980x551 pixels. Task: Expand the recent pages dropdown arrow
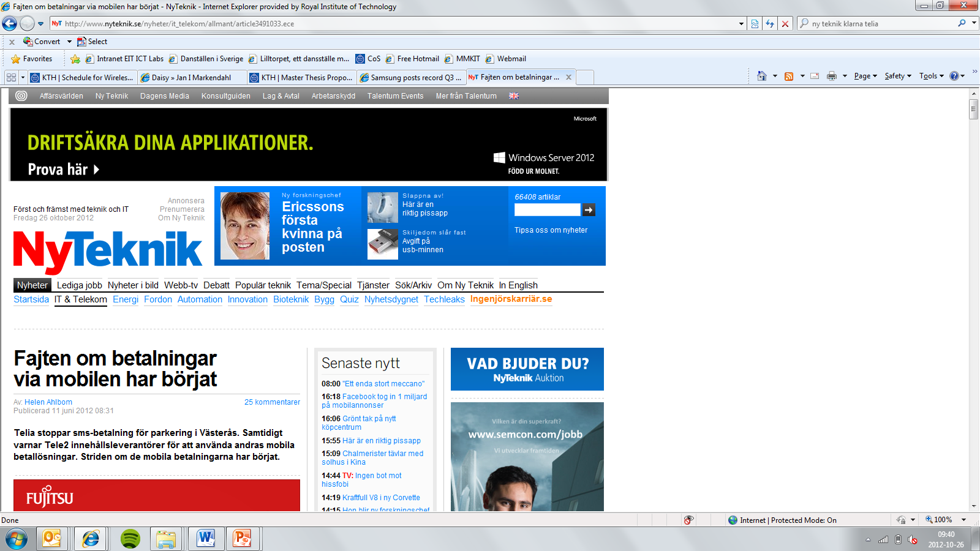coord(41,24)
